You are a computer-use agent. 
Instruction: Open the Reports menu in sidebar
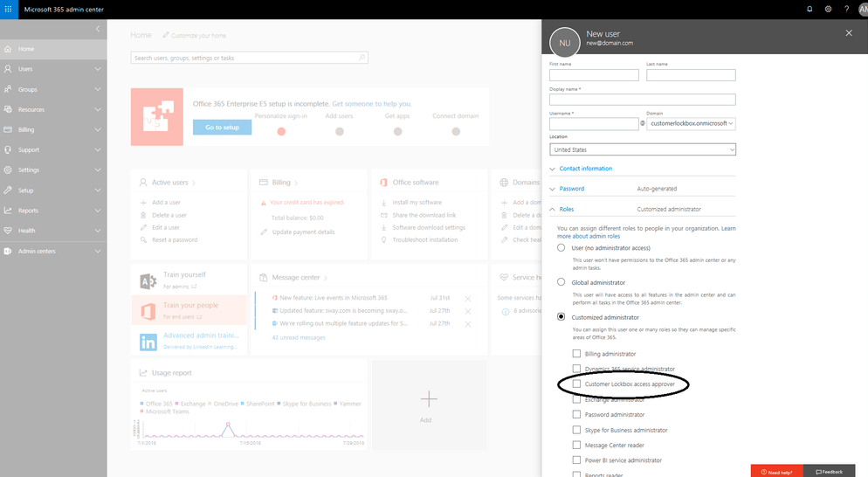52,211
